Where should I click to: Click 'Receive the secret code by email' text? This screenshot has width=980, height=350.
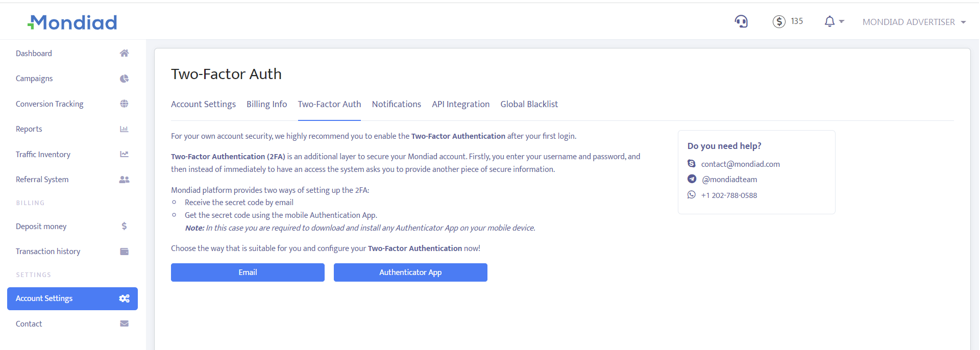point(239,203)
